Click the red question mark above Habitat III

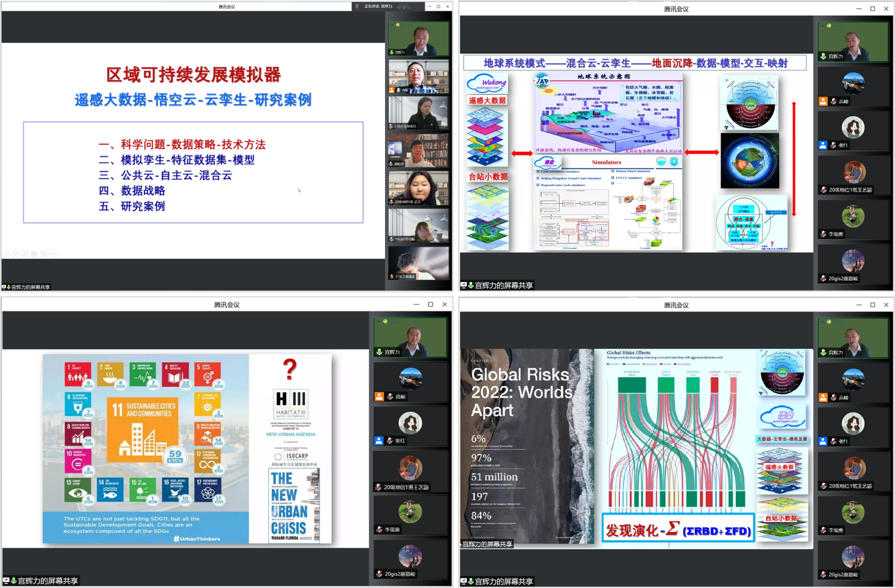(290, 369)
